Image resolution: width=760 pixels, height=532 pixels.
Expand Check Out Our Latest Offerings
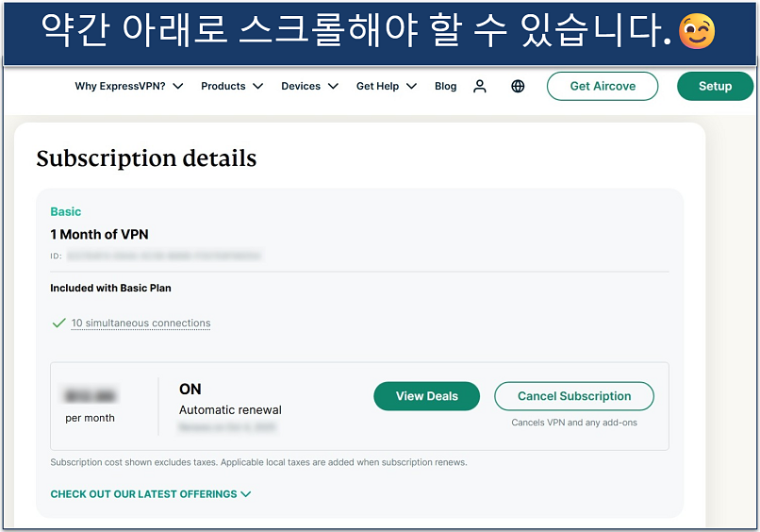point(151,494)
